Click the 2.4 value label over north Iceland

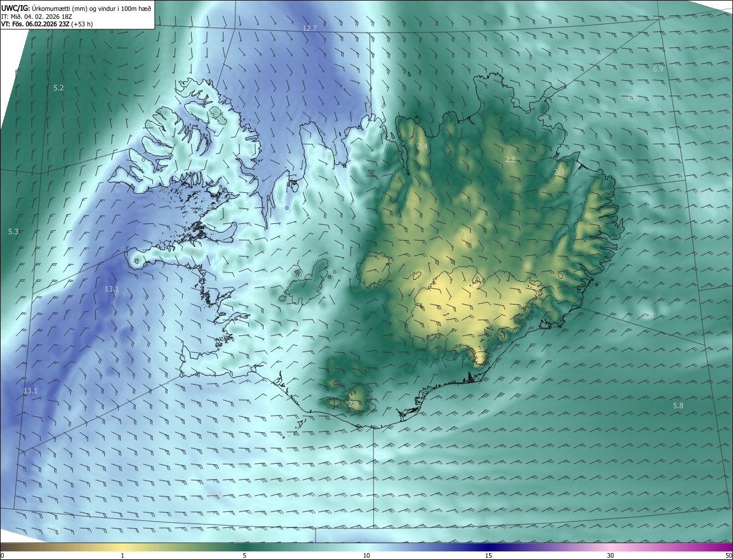pos(422,147)
